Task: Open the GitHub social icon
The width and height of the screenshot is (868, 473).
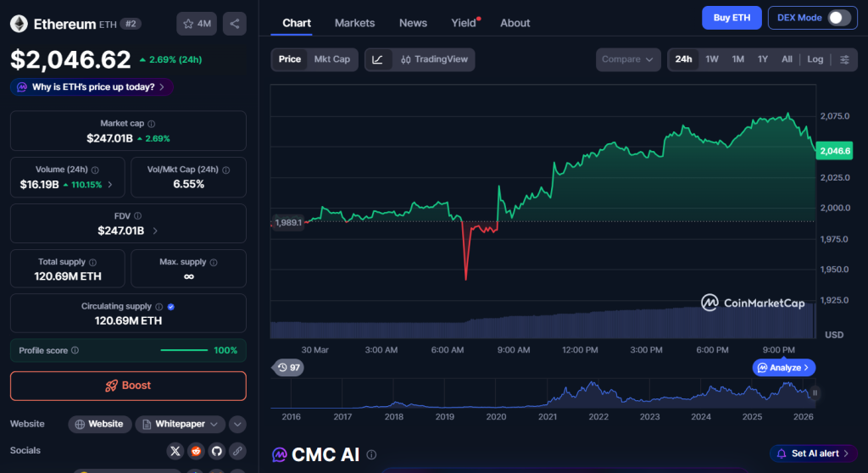Action: click(216, 450)
